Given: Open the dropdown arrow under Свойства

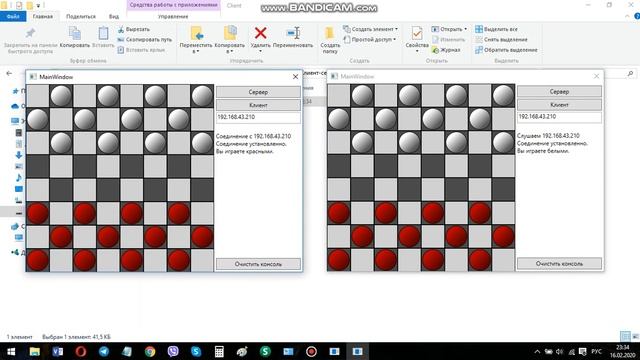Looking at the screenshot, I should point(417,51).
